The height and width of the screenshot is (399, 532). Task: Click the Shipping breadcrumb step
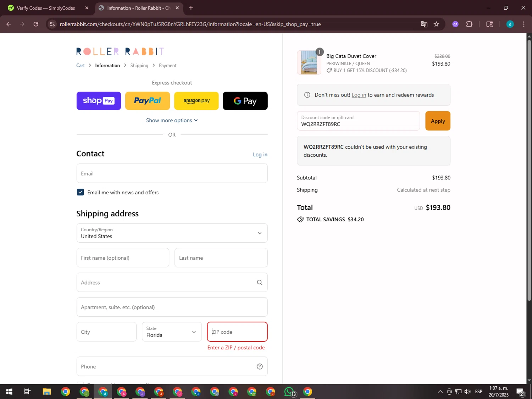pos(139,66)
